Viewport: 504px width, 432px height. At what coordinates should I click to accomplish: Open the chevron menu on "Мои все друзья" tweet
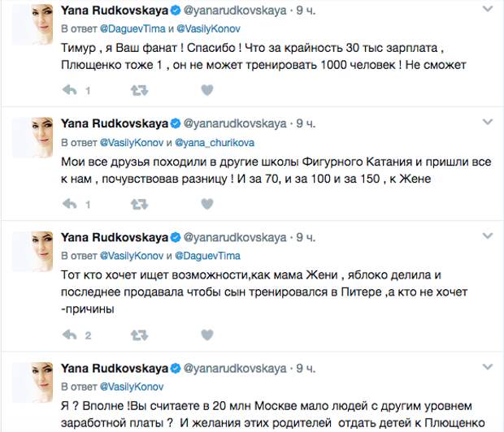point(486,123)
